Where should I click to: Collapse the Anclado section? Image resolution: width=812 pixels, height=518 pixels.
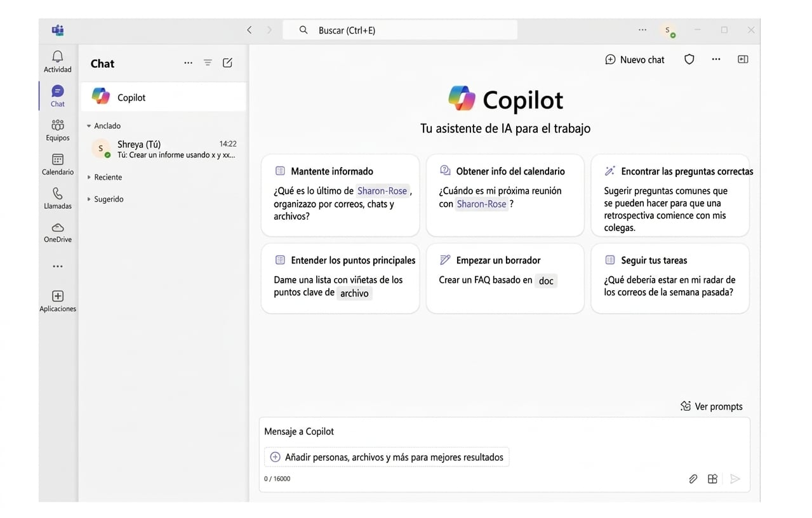coord(104,126)
